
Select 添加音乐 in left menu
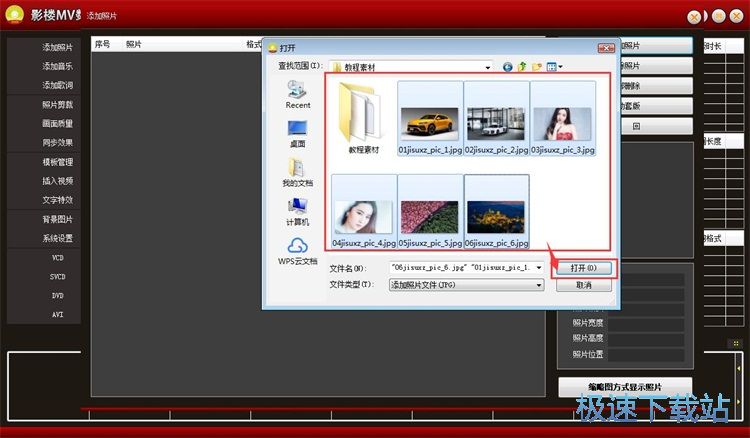point(57,66)
